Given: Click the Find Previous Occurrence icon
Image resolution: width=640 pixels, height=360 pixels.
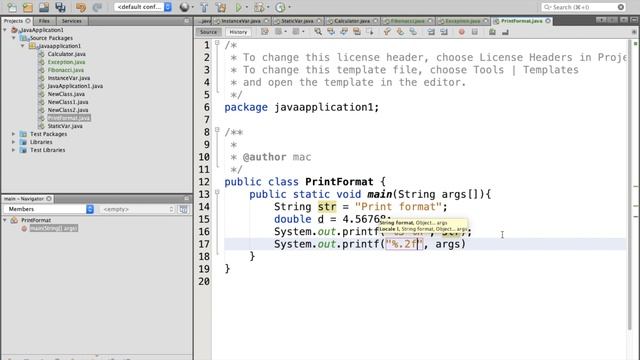Looking at the screenshot, I should [331, 32].
